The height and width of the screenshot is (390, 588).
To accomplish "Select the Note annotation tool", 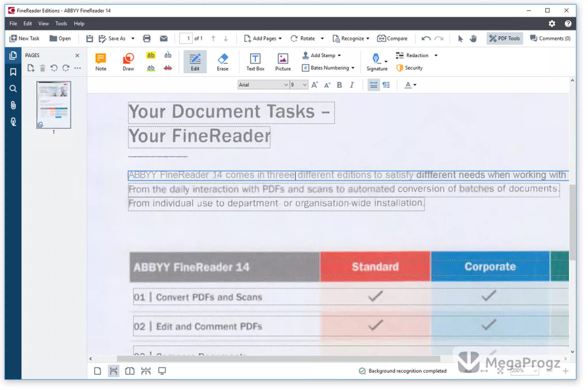I will 101,62.
